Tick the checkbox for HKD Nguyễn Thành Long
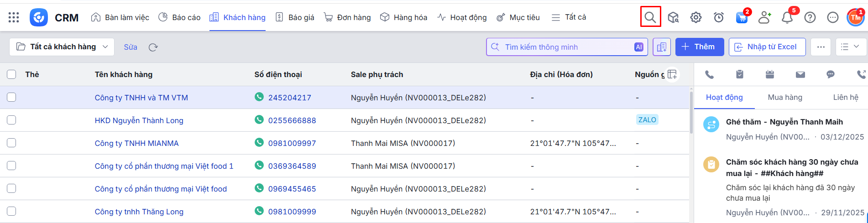The width and height of the screenshot is (868, 223). pyautogui.click(x=11, y=120)
